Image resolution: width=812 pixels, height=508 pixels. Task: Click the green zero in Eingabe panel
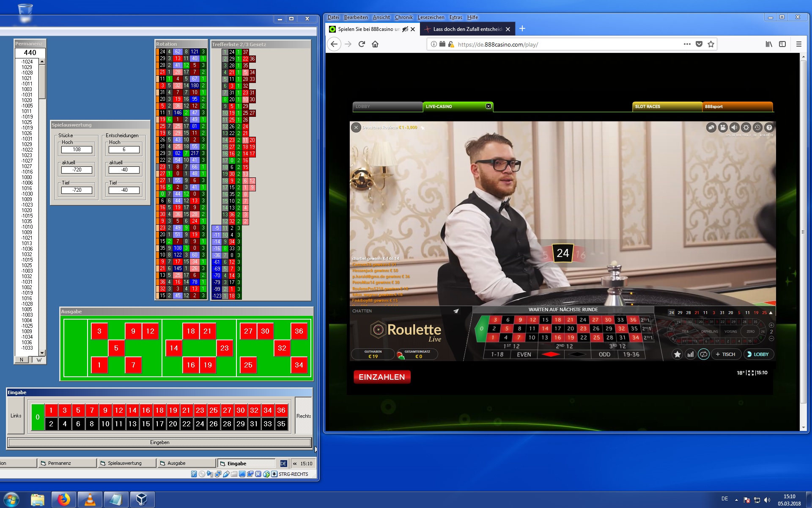(x=38, y=417)
